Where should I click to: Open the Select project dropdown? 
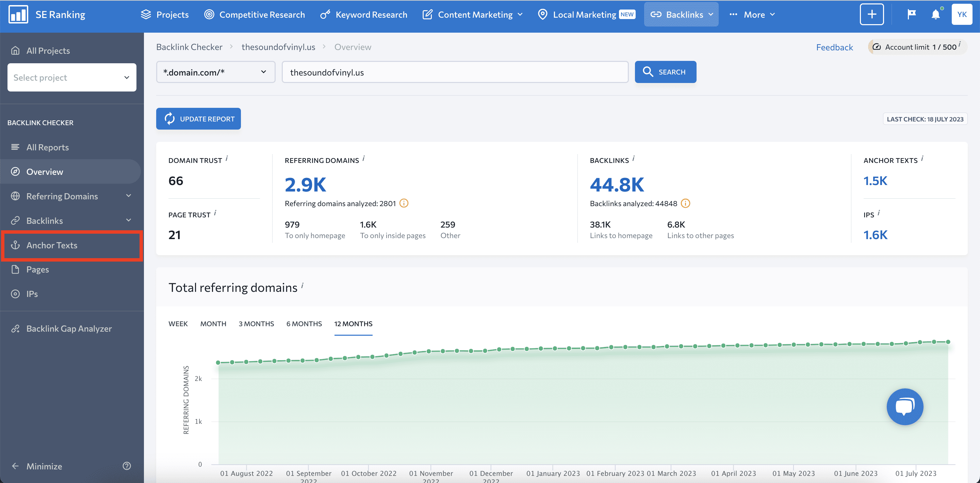coord(72,78)
